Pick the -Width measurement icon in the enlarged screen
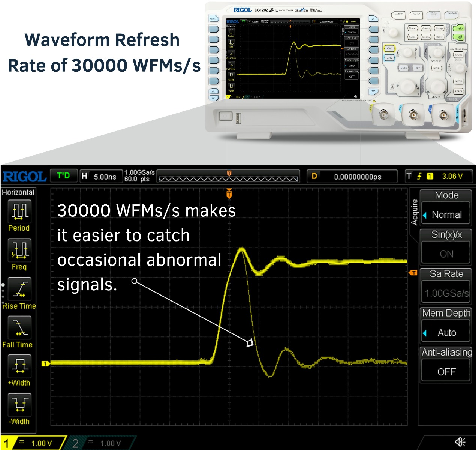 point(20,404)
